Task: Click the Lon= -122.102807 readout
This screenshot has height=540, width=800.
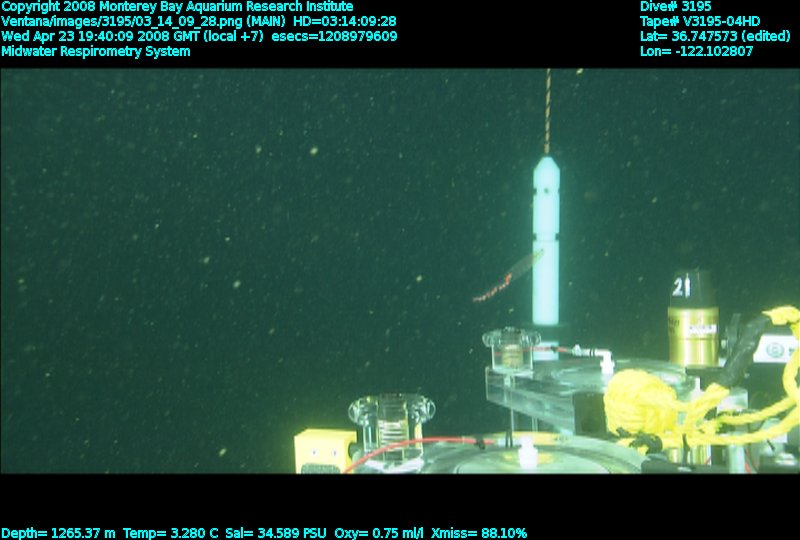Action: (696, 51)
